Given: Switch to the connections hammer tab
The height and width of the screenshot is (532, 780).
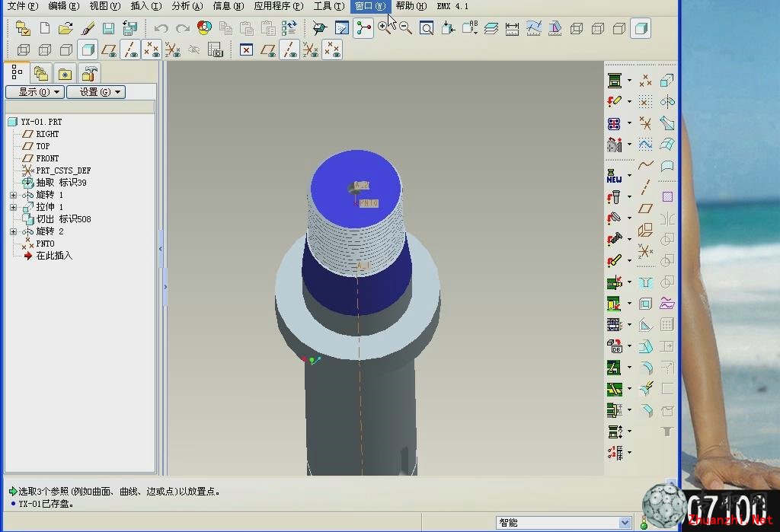Looking at the screenshot, I should coord(89,74).
